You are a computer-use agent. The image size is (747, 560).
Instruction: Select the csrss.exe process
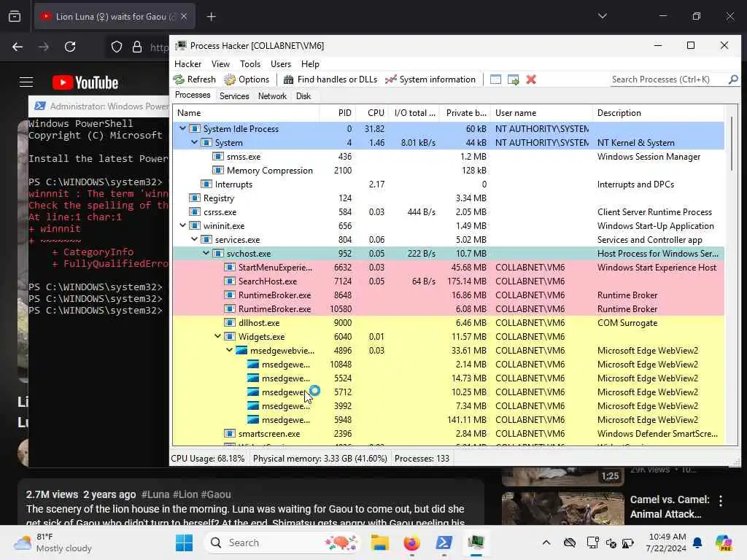pyautogui.click(x=449, y=212)
